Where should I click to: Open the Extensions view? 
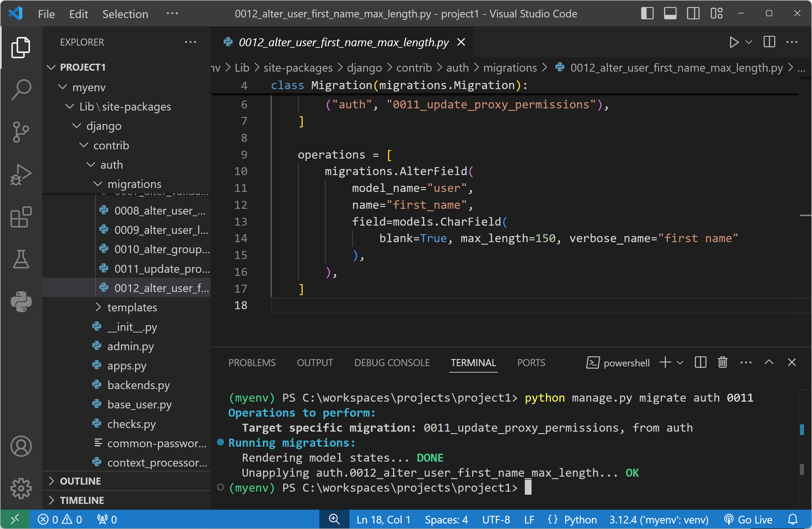21,217
